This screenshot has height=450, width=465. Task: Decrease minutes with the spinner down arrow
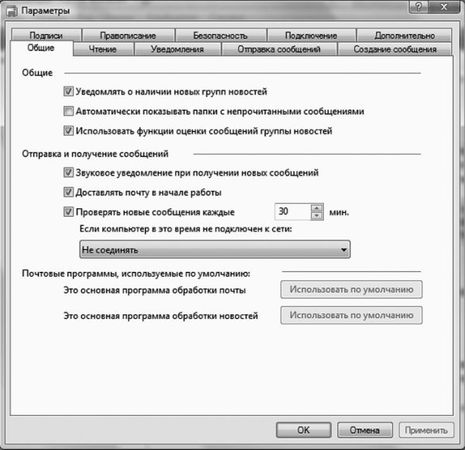click(317, 216)
